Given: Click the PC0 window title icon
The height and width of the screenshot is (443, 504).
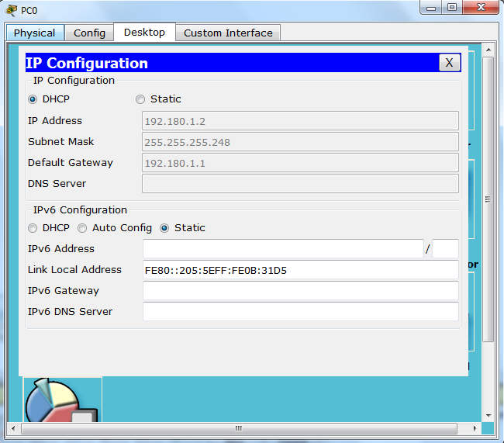Looking at the screenshot, I should coord(11,10).
